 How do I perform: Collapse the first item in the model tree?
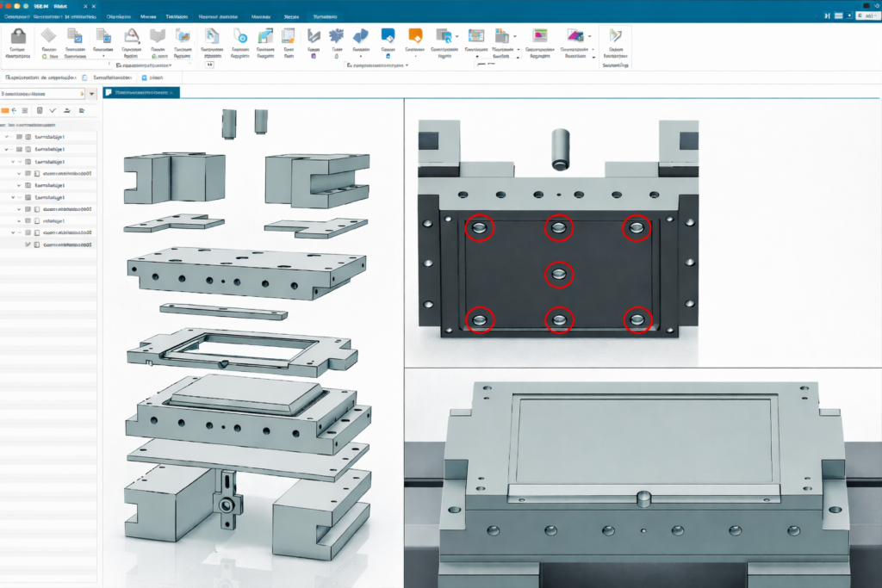click(8, 137)
